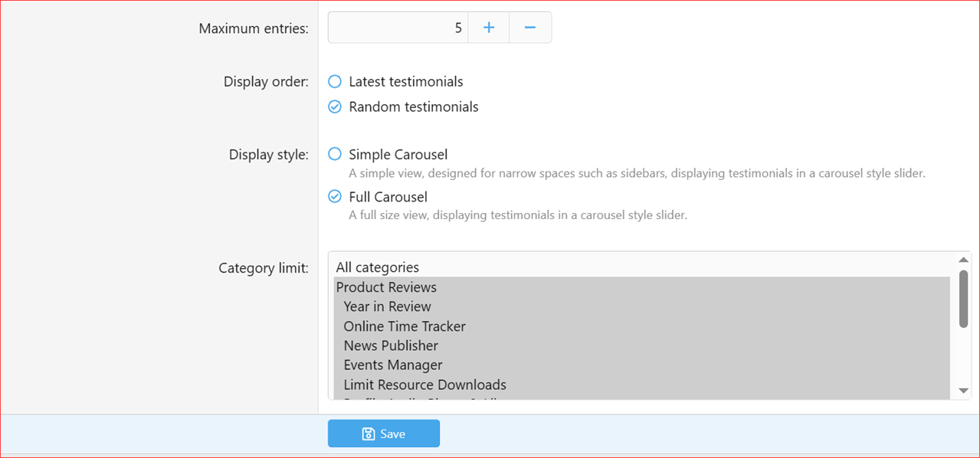The image size is (980, 458).
Task: Click the empty circle beside Simple Carousel
Action: tap(334, 154)
